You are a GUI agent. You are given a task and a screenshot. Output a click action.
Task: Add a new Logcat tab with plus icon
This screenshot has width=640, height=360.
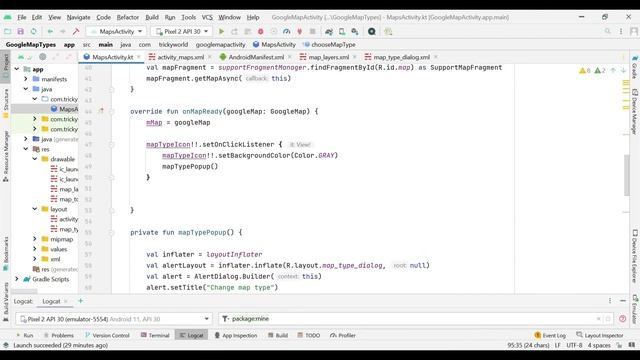80,301
